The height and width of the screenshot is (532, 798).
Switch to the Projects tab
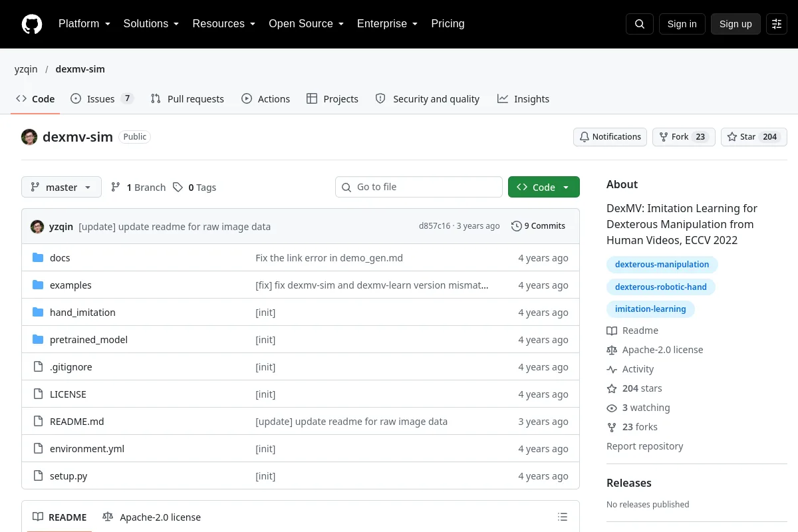point(332,99)
